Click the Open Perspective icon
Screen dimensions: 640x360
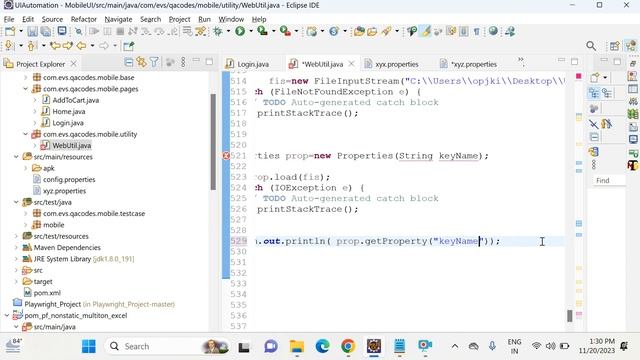click(614, 46)
